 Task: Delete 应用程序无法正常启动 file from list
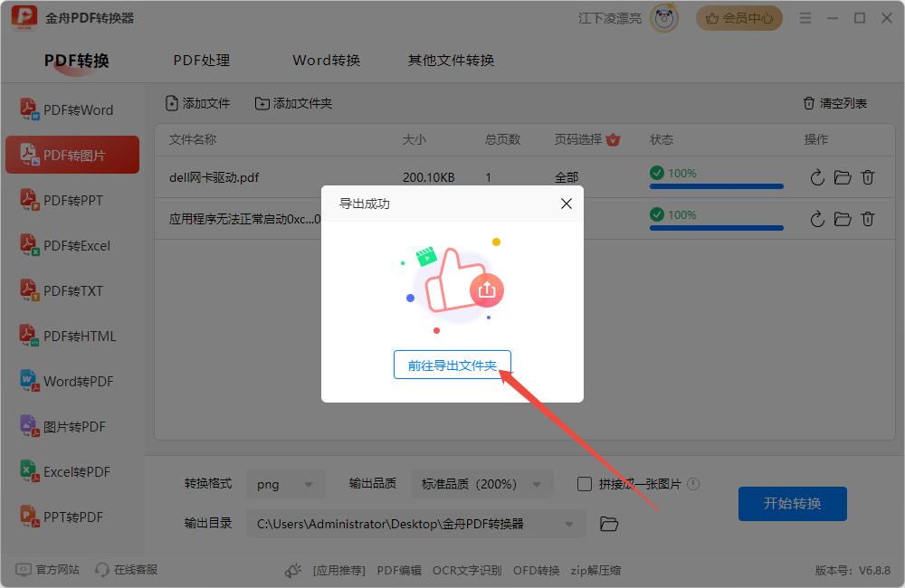tap(868, 219)
